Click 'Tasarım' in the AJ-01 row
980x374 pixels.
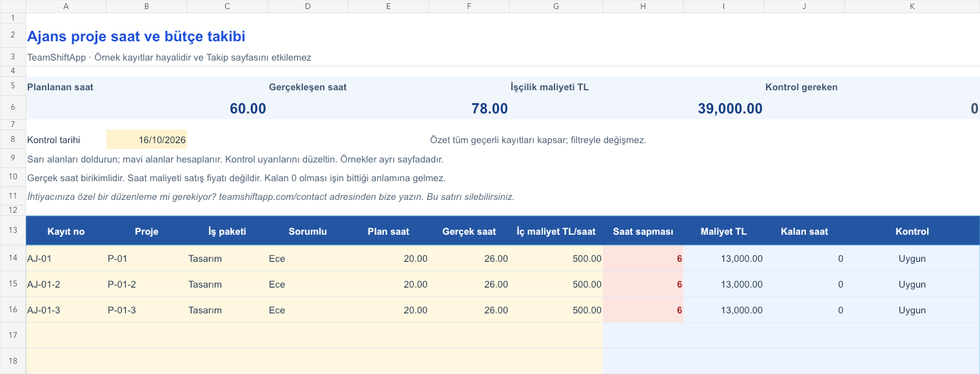coord(227,259)
